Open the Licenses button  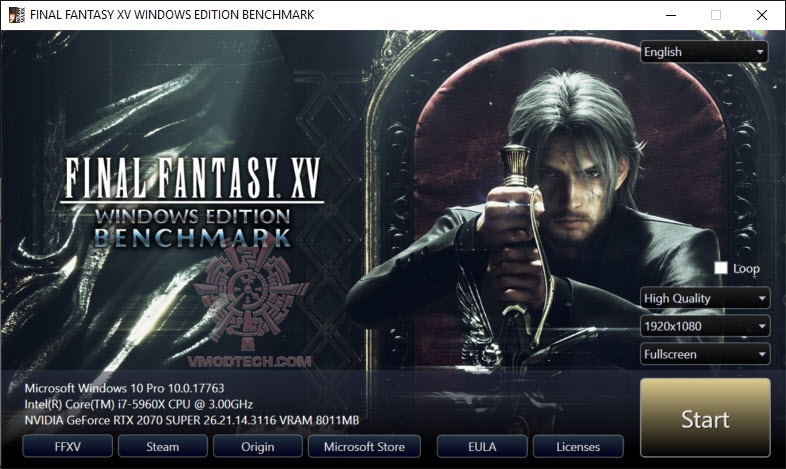pyautogui.click(x=578, y=446)
